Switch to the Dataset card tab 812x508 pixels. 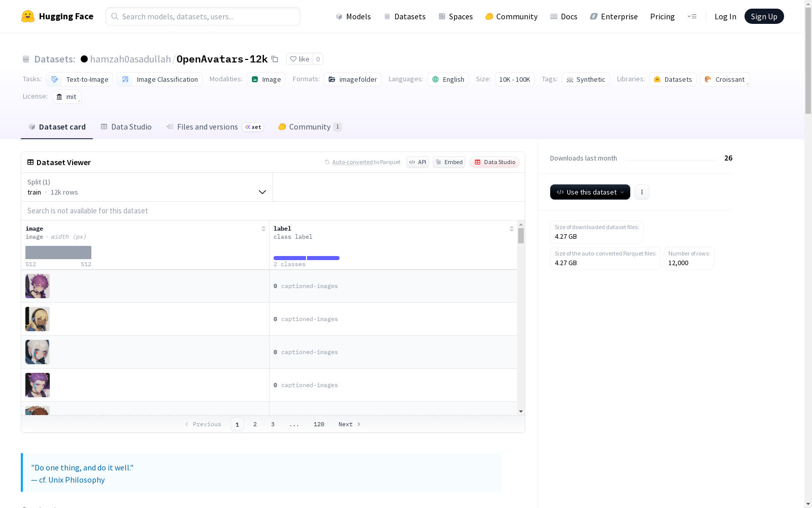tap(57, 127)
